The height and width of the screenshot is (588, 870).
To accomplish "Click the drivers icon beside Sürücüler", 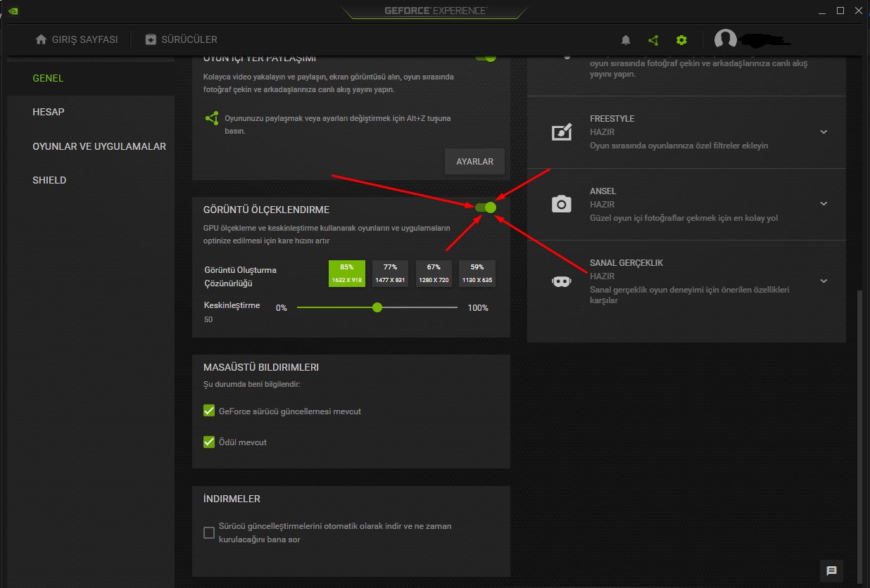I will click(151, 39).
